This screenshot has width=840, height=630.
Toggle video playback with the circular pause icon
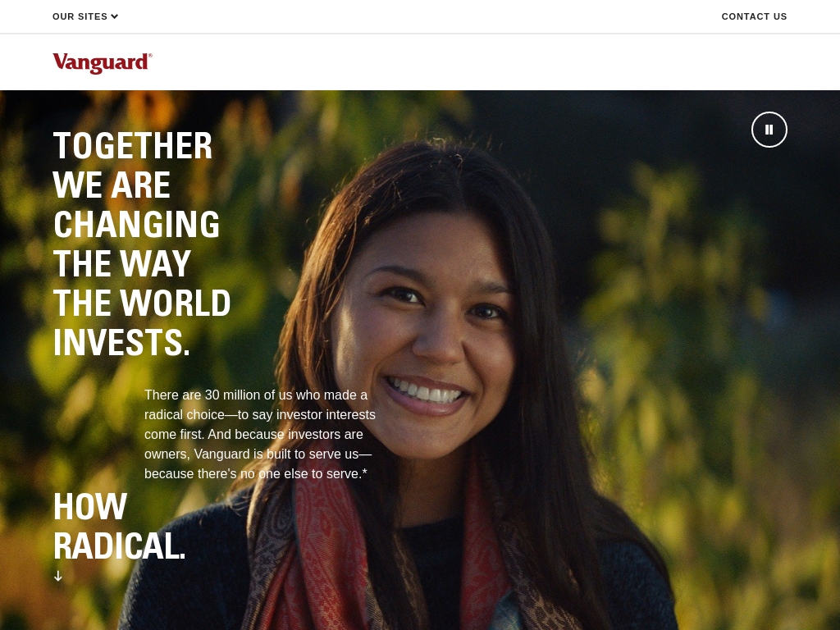tap(769, 130)
